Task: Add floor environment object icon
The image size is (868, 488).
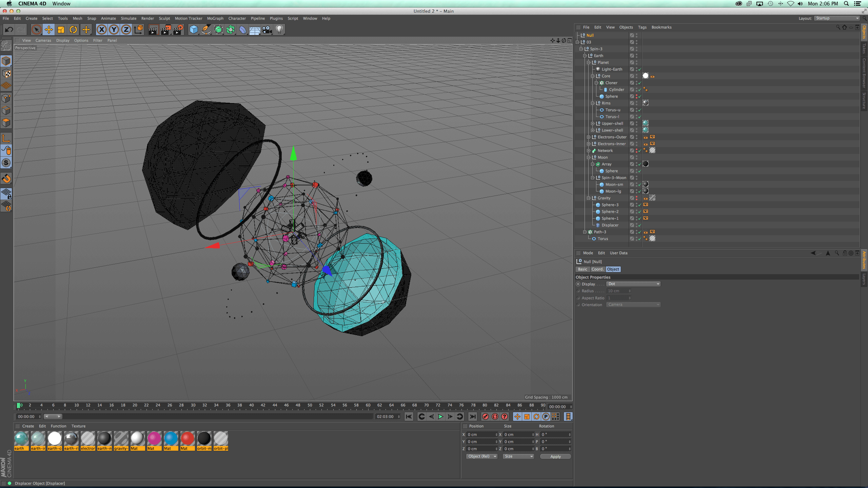Action: [255, 30]
